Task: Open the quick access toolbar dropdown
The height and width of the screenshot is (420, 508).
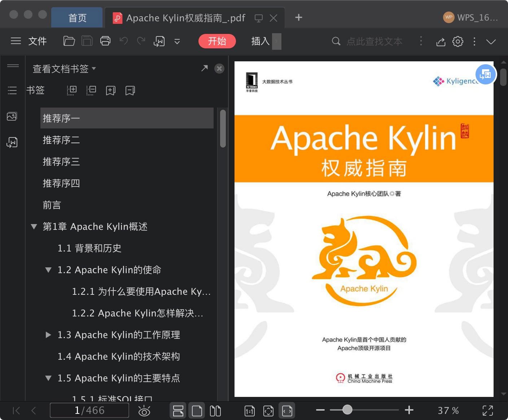Action: 177,41
